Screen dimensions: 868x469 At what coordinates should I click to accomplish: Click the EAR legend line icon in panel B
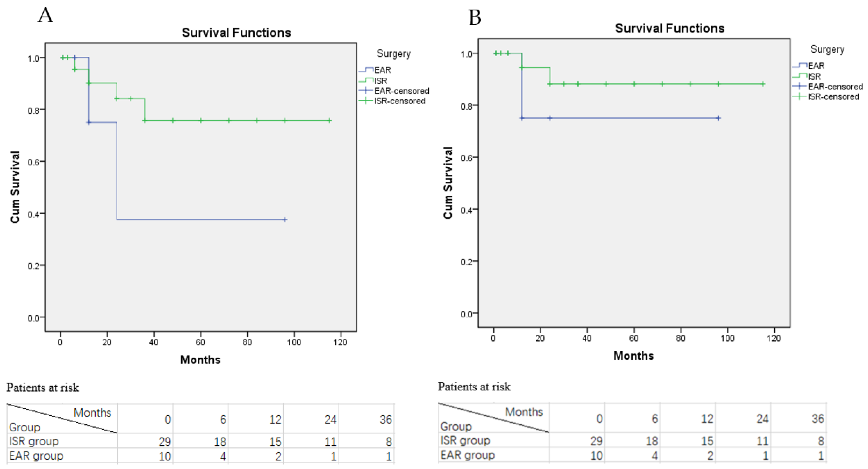[800, 65]
